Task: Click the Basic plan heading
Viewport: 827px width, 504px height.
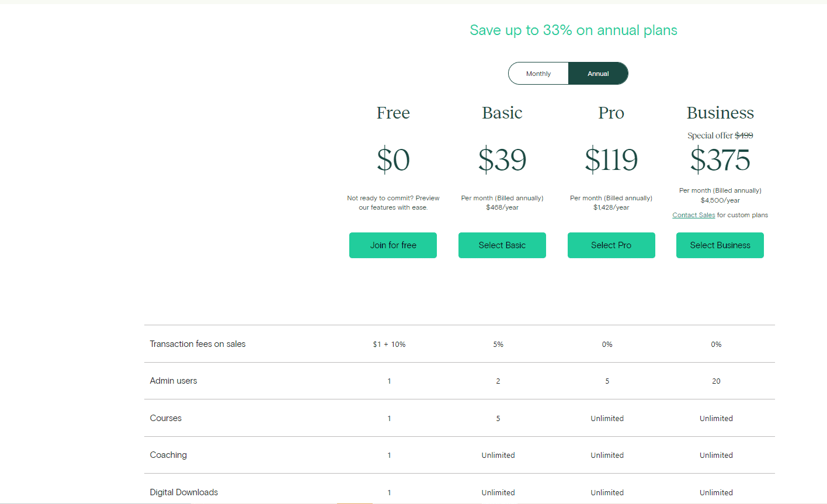Action: 502,113
